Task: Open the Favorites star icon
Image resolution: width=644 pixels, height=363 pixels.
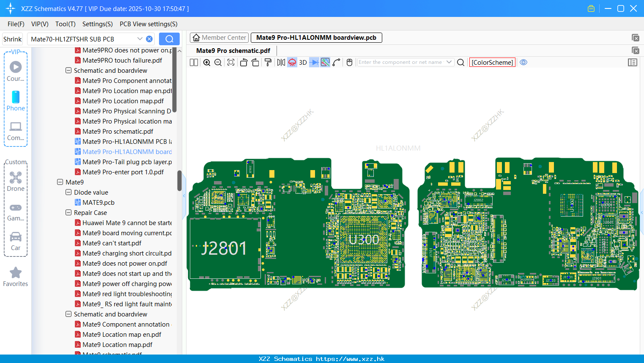Action: pos(16,277)
